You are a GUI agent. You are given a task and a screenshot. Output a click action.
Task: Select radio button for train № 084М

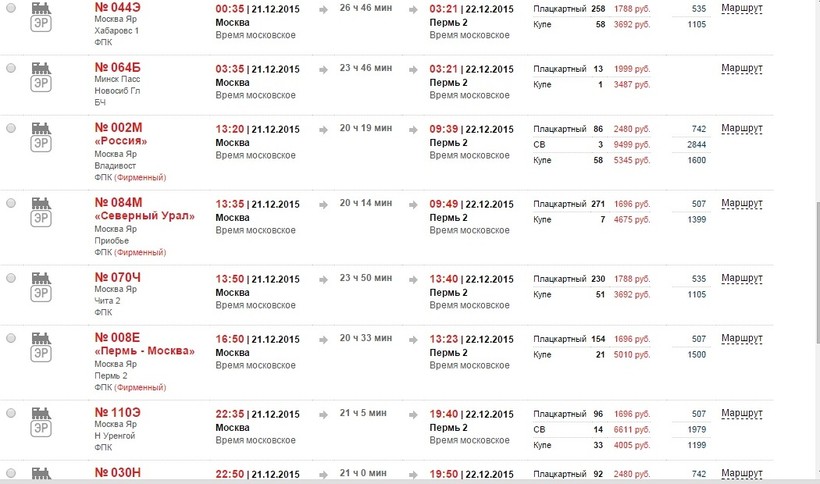[x=11, y=203]
